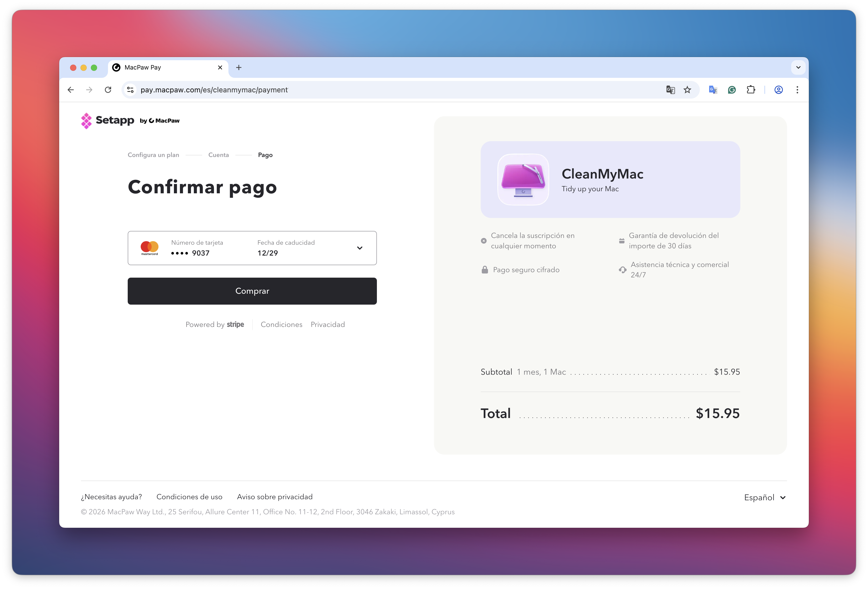Select the Pago step
The height and width of the screenshot is (589, 868).
click(x=265, y=155)
